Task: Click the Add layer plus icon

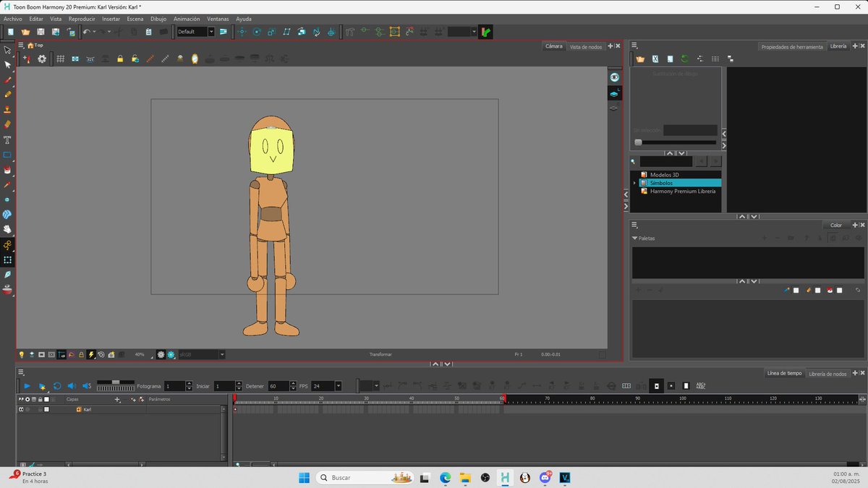Action: pyautogui.click(x=117, y=399)
